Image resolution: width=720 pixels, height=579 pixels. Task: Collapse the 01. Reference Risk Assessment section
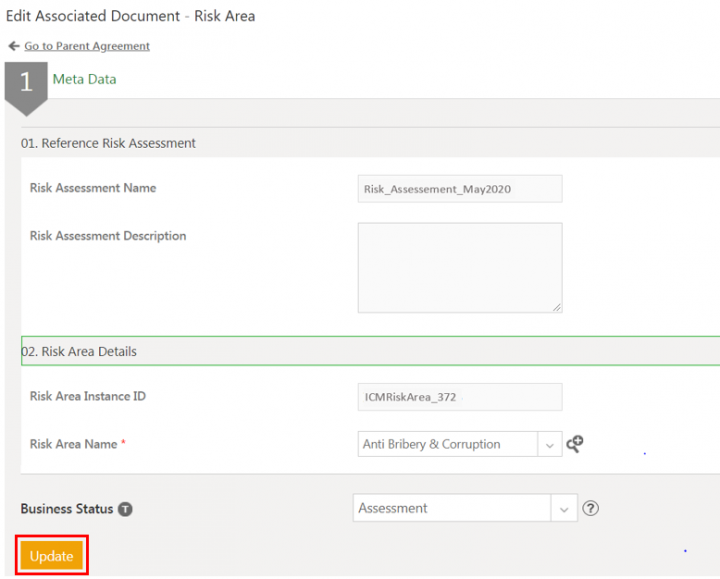[109, 143]
